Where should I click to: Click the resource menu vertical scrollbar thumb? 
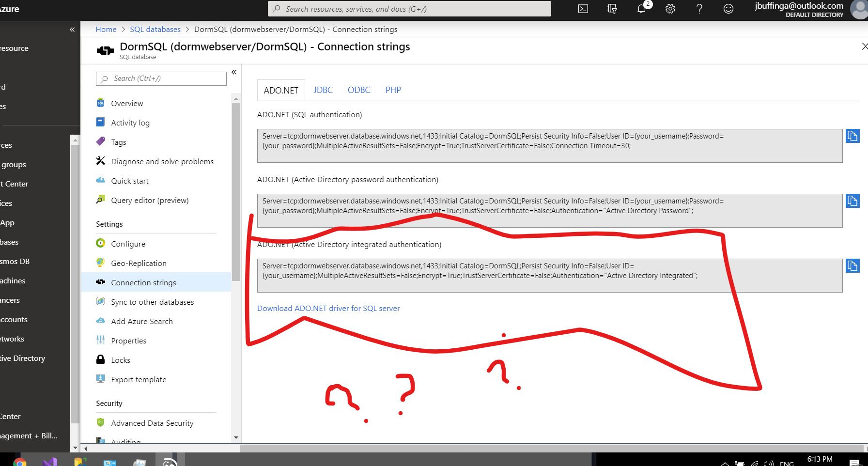(x=236, y=192)
